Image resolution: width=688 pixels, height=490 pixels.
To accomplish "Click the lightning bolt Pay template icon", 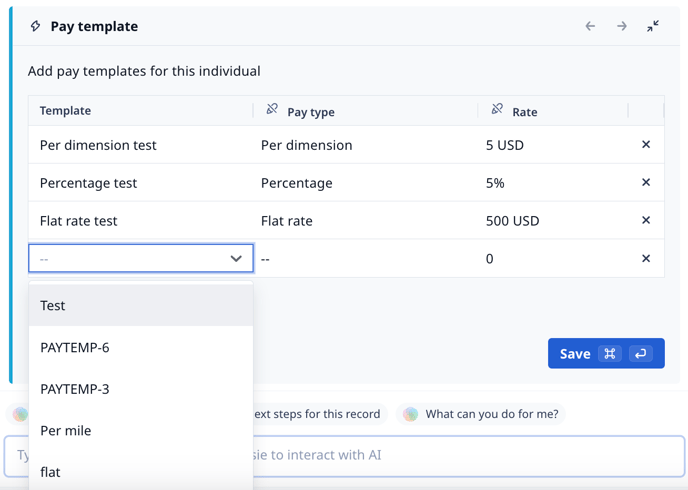I will pos(35,26).
